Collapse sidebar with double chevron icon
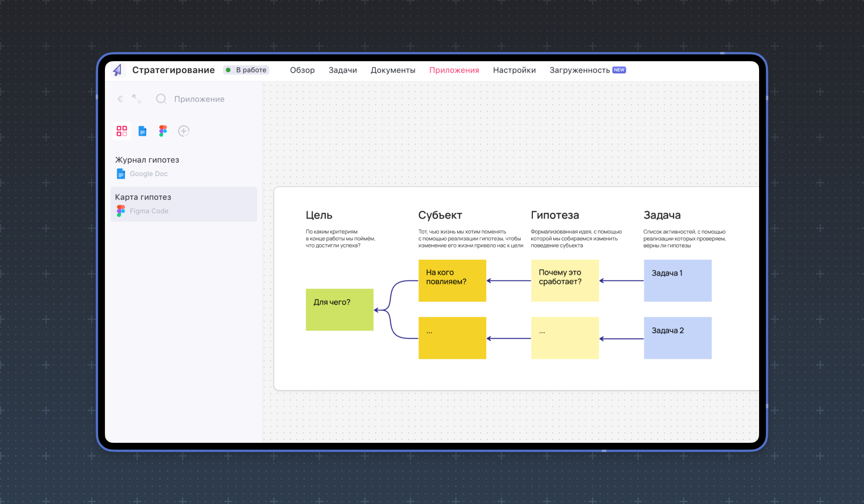Screen dimensions: 864x504 120,99
